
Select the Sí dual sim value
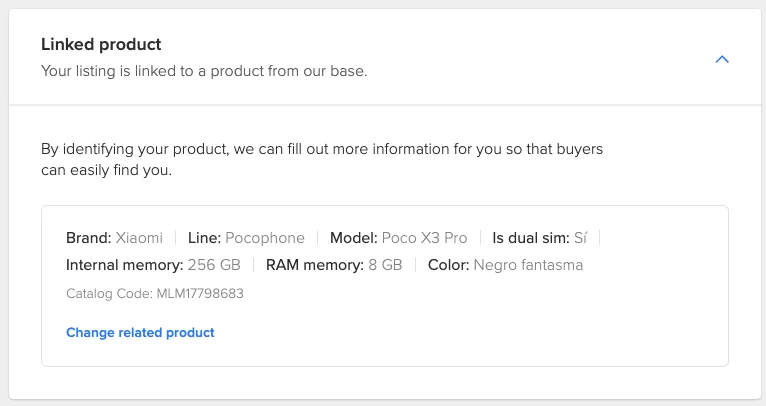[581, 238]
